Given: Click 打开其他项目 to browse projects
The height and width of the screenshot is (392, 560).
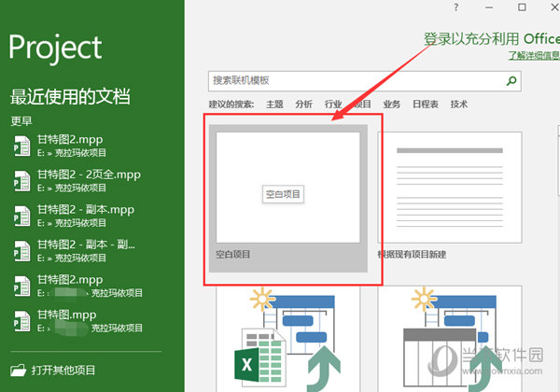Looking at the screenshot, I should [53, 371].
